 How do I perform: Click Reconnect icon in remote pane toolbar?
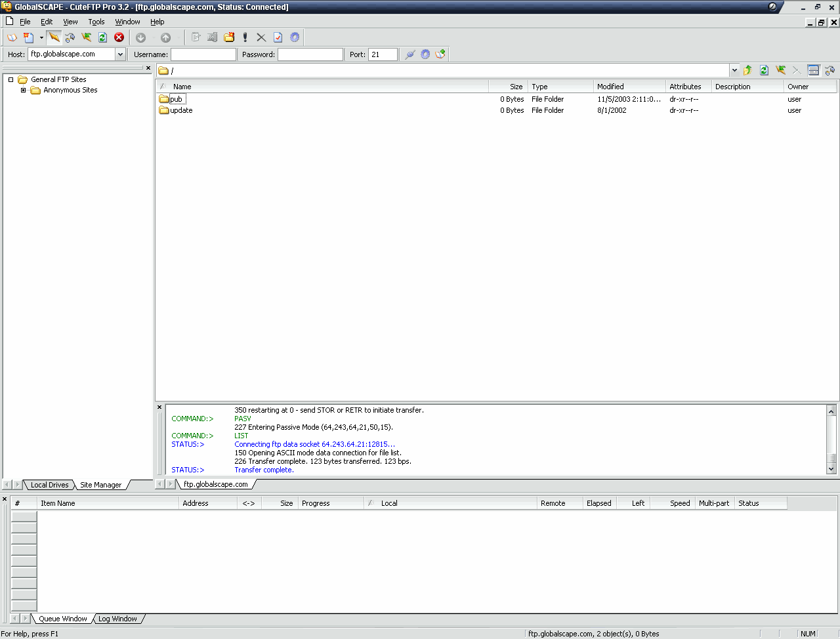tap(780, 70)
